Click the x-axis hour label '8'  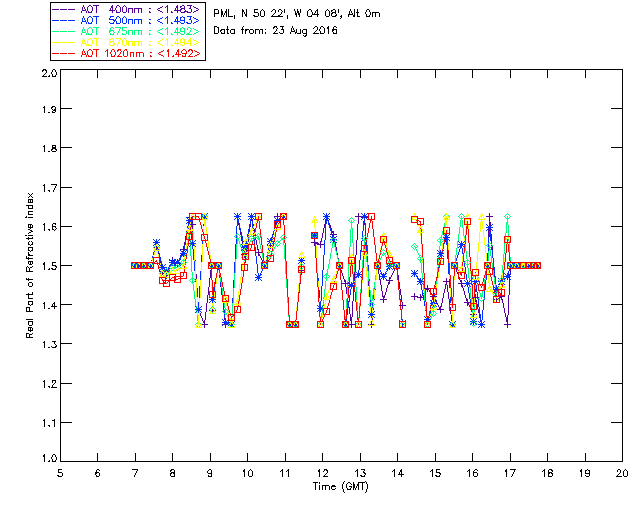pos(173,473)
